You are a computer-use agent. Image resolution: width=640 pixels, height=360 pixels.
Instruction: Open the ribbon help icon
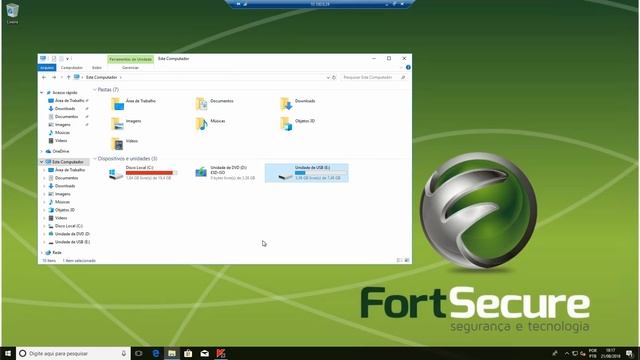coord(408,67)
